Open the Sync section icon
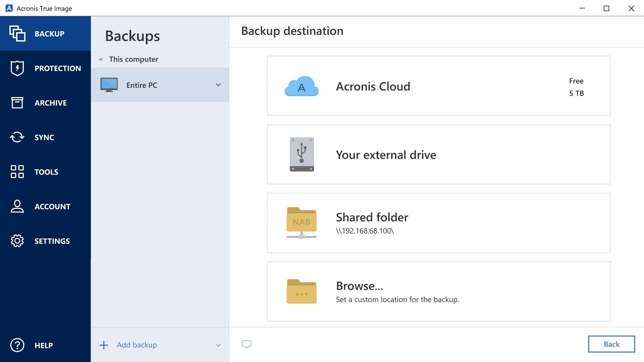 tap(17, 137)
